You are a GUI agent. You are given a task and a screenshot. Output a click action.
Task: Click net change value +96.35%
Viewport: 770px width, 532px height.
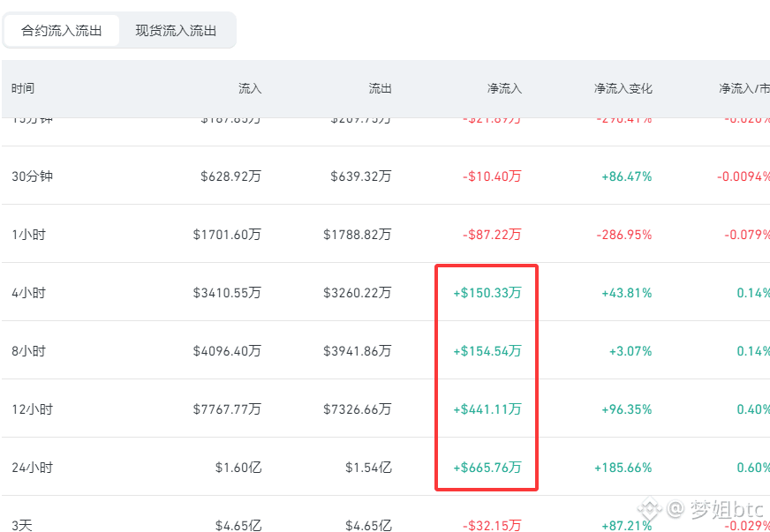(x=627, y=409)
